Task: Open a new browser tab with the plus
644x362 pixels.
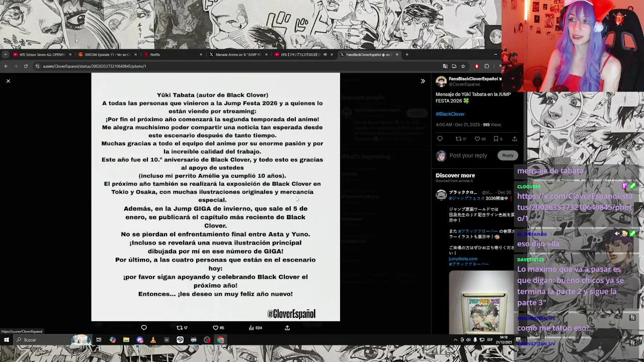Action: tap(407, 54)
